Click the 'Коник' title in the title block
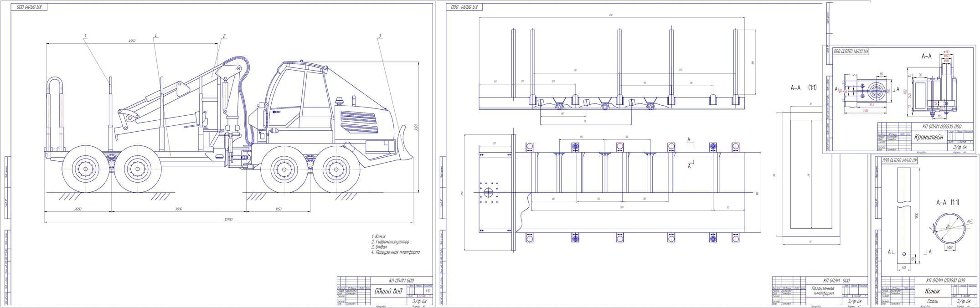Screen dimensions: 980x308 pyautogui.click(x=932, y=291)
